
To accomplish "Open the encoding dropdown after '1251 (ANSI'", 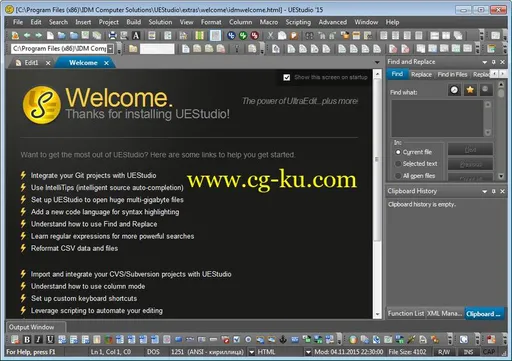I will [x=252, y=352].
